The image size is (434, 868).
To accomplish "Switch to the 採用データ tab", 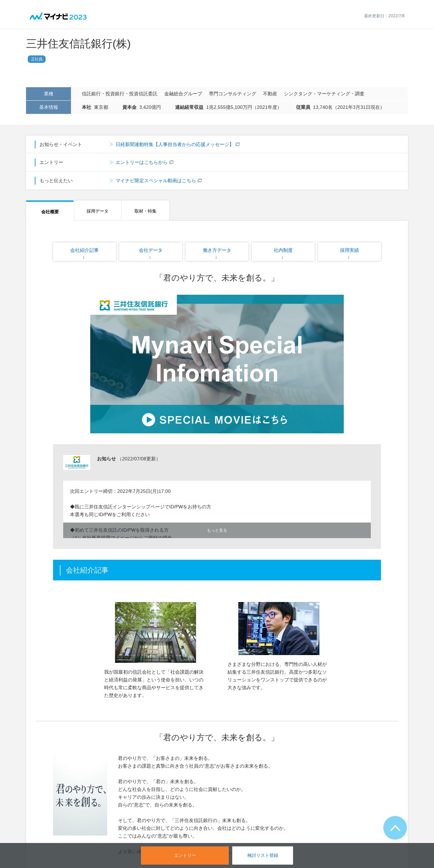I will coord(97,211).
